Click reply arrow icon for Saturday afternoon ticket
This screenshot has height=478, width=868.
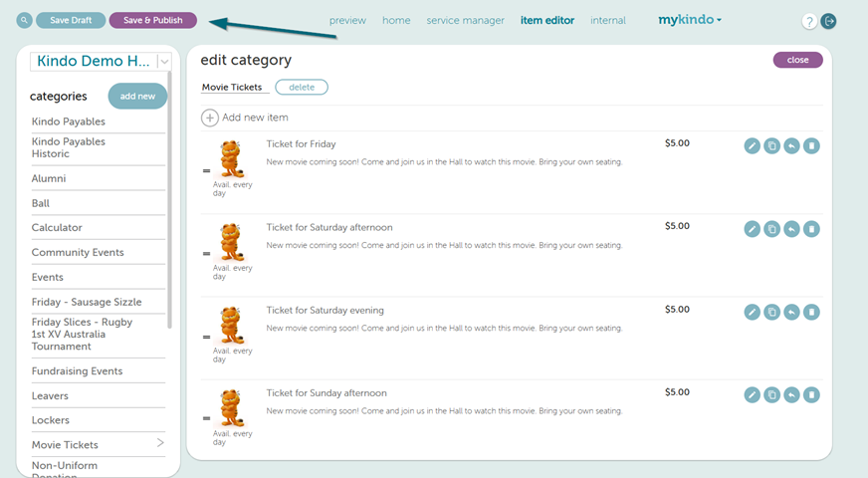point(791,229)
